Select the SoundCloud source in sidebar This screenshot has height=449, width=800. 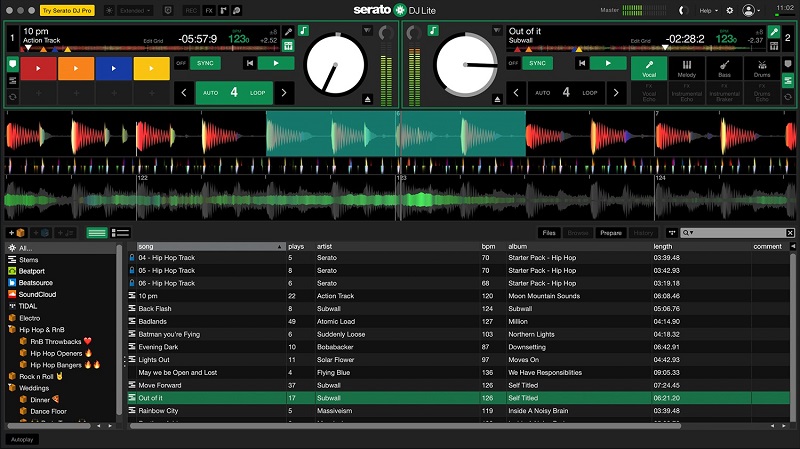pyautogui.click(x=37, y=294)
